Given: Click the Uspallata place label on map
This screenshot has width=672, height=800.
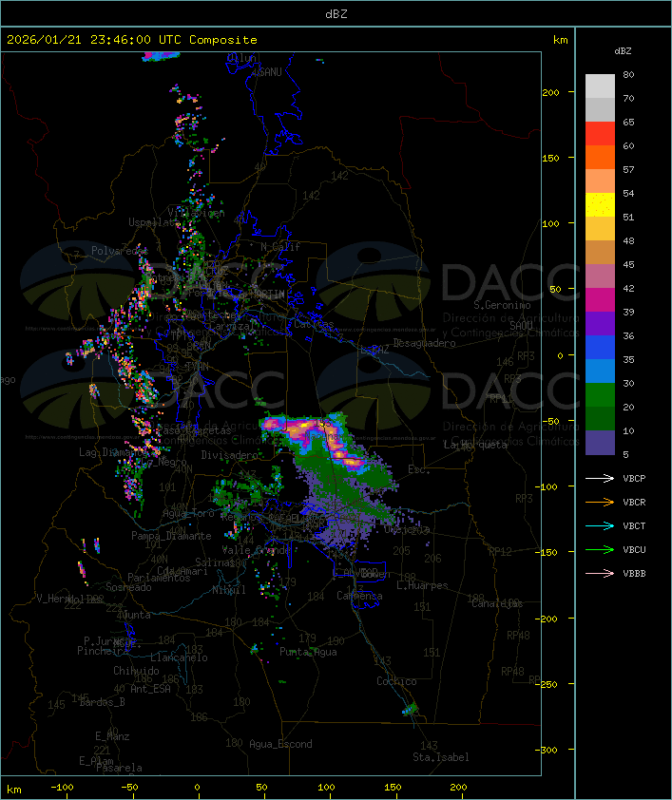Looking at the screenshot, I should click(x=154, y=222).
